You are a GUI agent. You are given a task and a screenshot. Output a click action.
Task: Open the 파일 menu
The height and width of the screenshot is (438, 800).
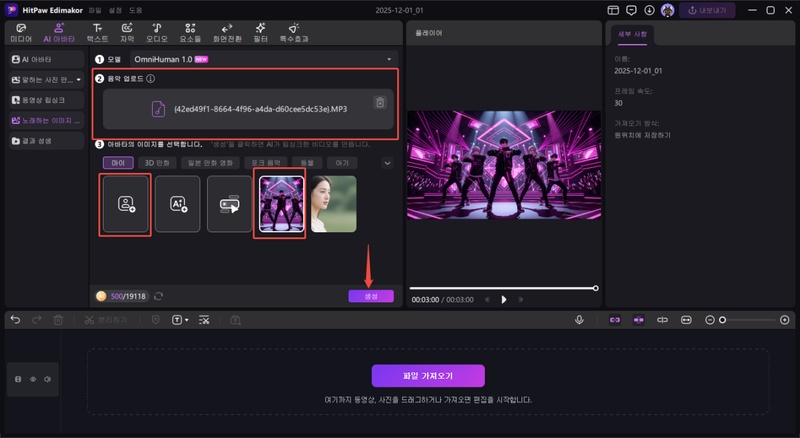point(95,10)
